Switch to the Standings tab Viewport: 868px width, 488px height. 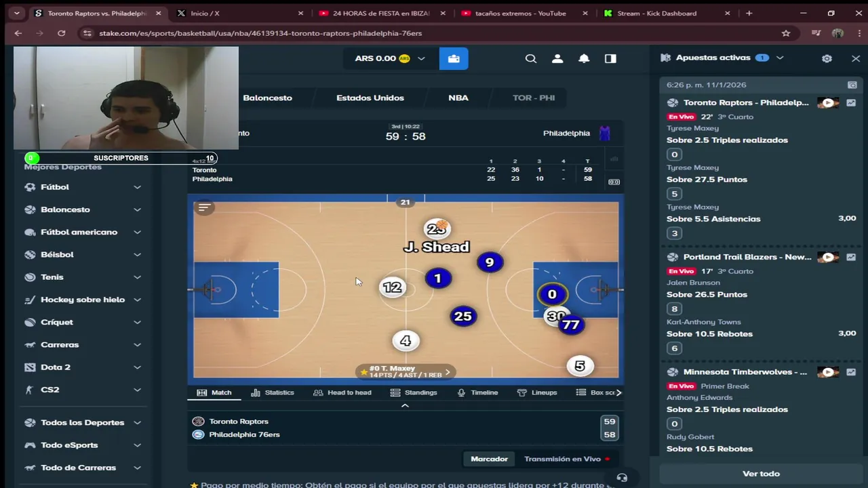(x=414, y=392)
